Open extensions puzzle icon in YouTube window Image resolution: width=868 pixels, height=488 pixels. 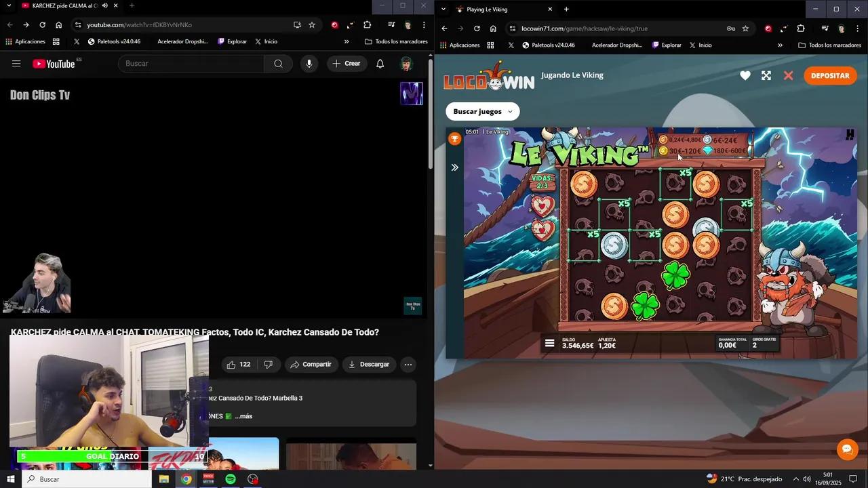click(367, 25)
